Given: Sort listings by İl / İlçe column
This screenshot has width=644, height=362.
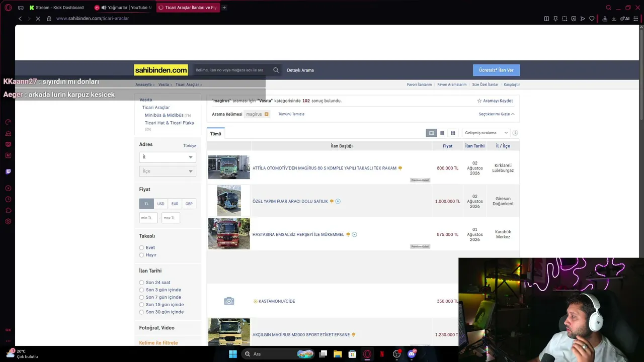Looking at the screenshot, I should click(503, 146).
